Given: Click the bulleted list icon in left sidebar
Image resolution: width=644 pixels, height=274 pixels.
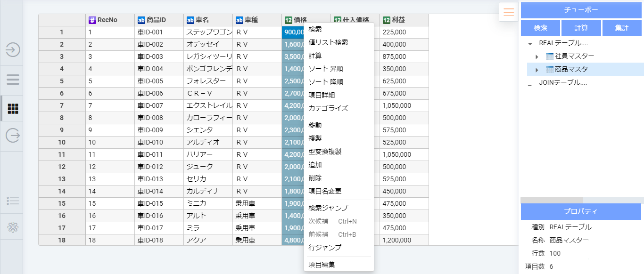Looking at the screenshot, I should 12,201.
